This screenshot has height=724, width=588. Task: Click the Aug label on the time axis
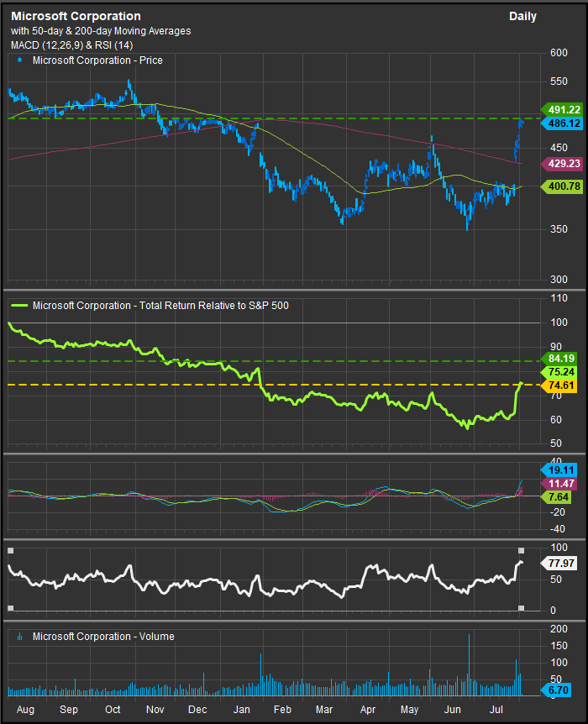coord(25,710)
